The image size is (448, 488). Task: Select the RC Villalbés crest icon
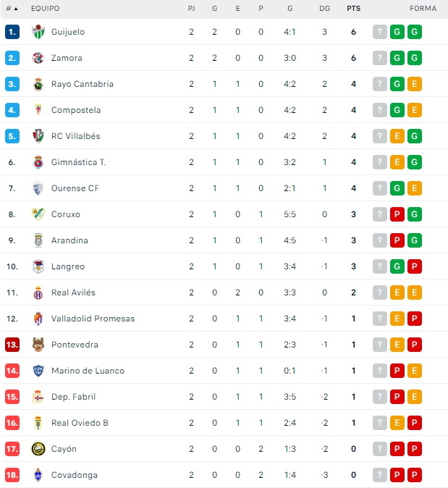(38, 136)
